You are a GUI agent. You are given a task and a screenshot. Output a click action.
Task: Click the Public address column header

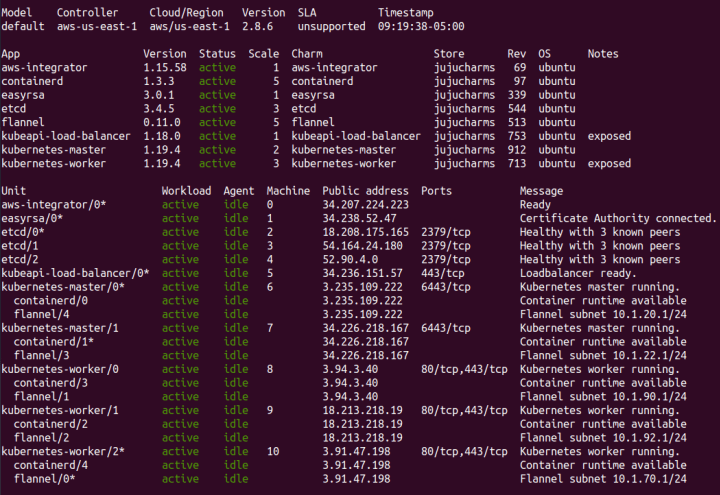pyautogui.click(x=366, y=191)
